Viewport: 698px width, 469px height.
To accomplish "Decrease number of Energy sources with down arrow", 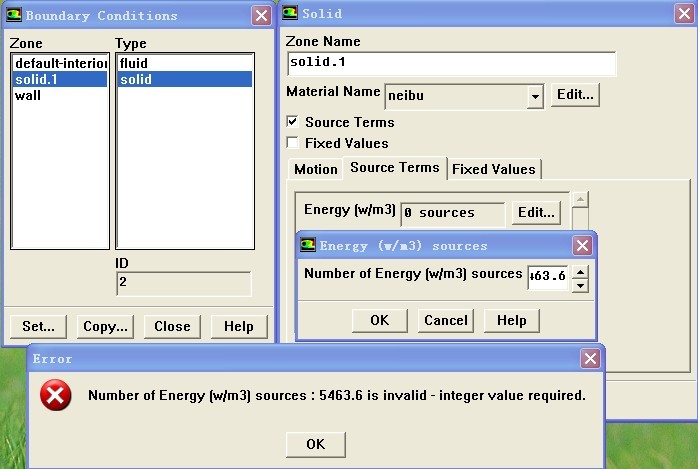I will point(580,285).
